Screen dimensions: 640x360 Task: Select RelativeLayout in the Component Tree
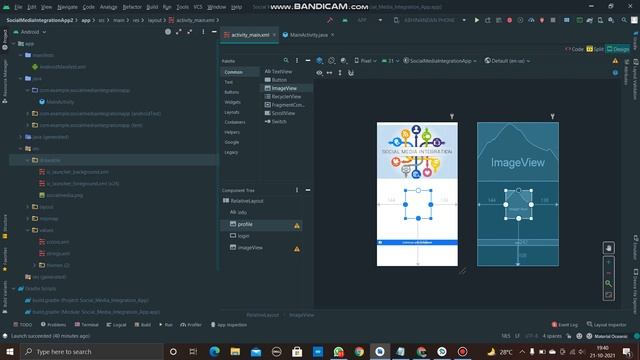pos(243,201)
